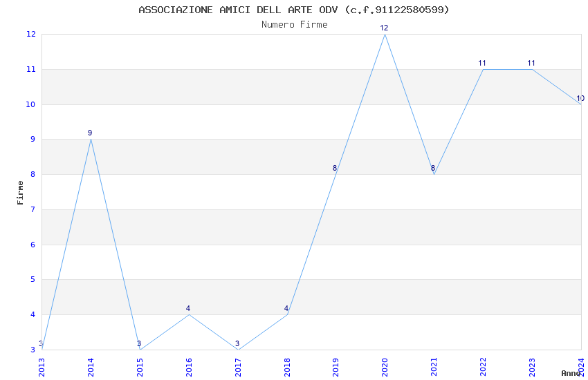Click y-axis tick value 3
Image resolution: width=588 pixels, height=380 pixels.
(33, 350)
